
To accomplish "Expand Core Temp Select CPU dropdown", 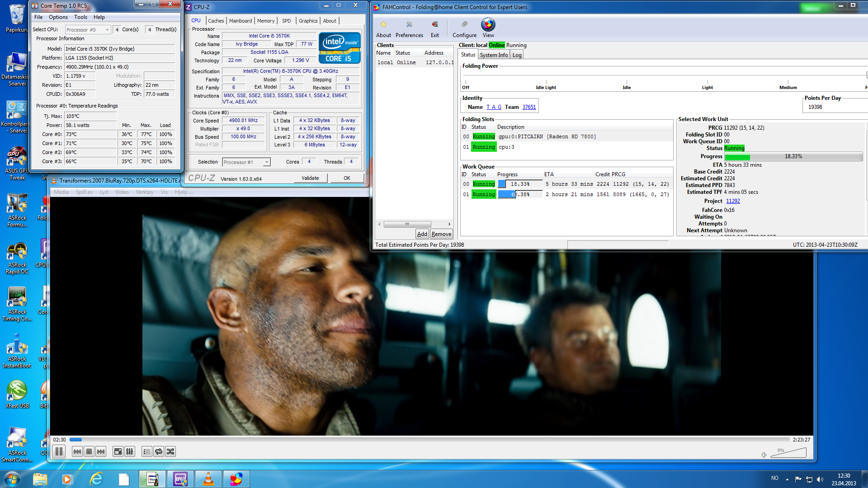I will [88, 30].
